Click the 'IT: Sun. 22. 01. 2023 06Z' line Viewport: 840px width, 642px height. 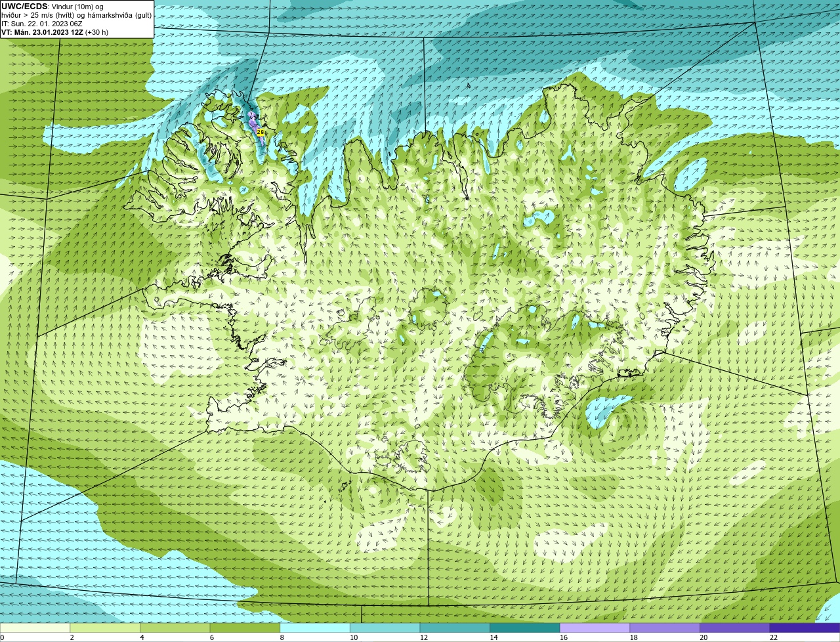click(x=42, y=24)
